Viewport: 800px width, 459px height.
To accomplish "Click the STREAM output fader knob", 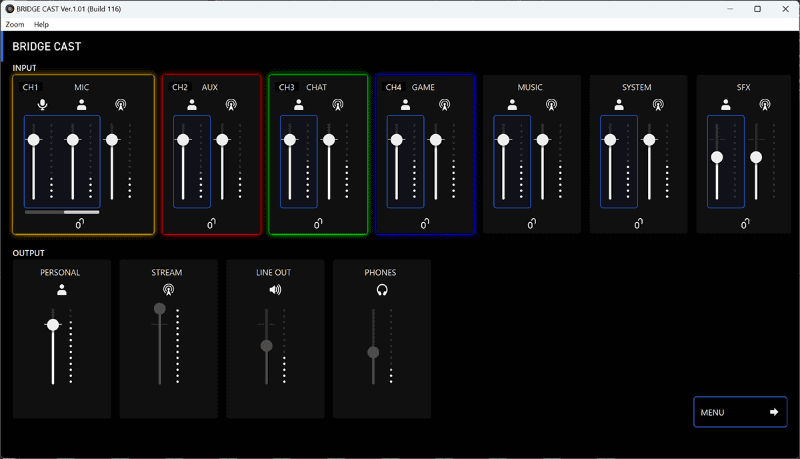I will [160, 309].
